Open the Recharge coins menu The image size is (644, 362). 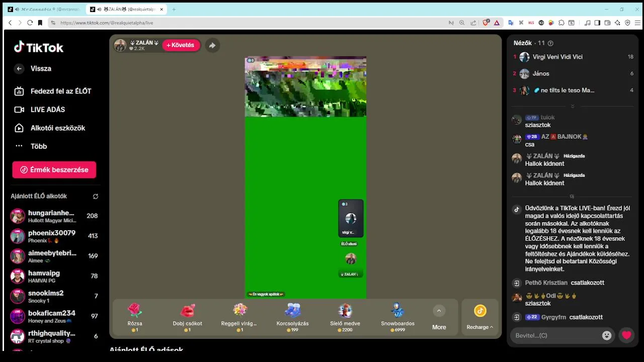[x=480, y=317]
